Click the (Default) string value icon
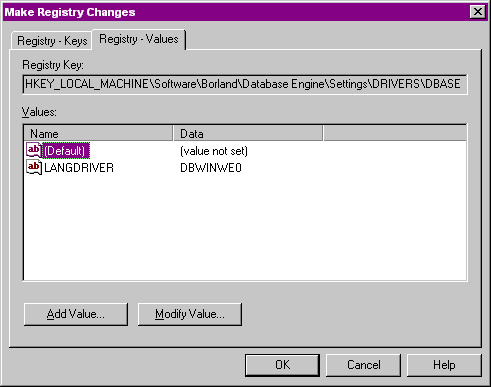This screenshot has height=387, width=491. [x=34, y=150]
